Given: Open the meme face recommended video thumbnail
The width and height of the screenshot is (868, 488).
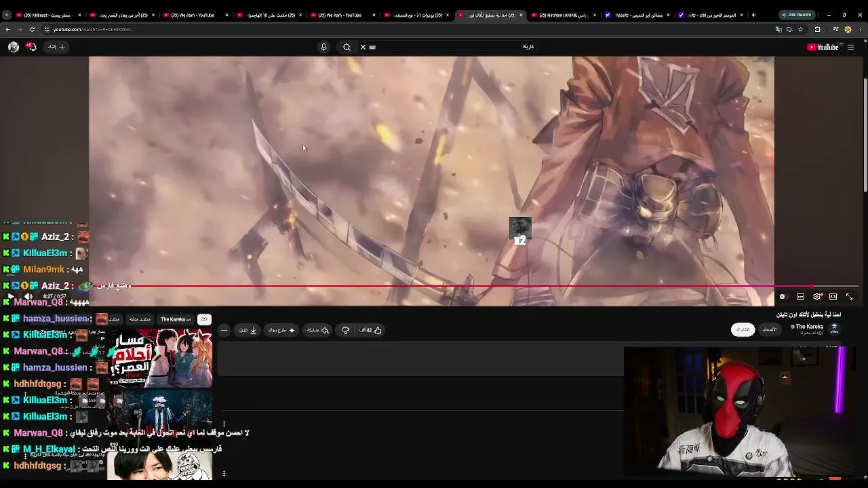Looking at the screenshot, I should 159,465.
